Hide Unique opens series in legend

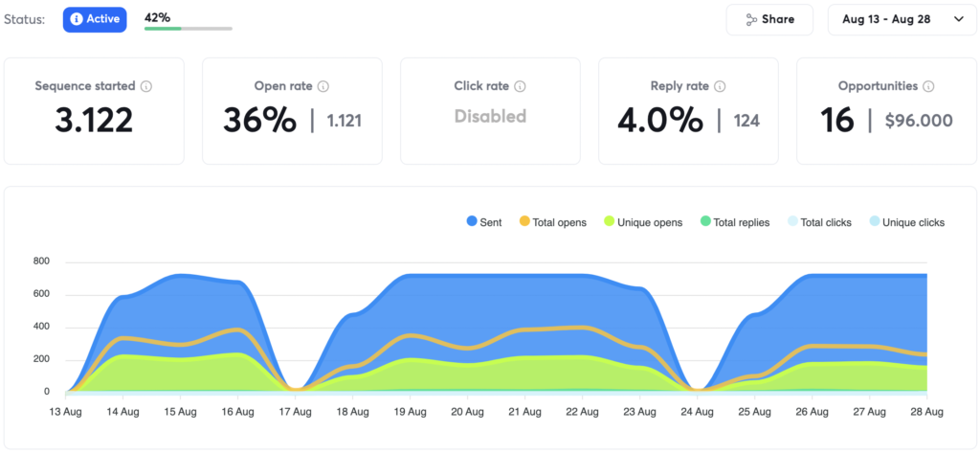click(642, 222)
